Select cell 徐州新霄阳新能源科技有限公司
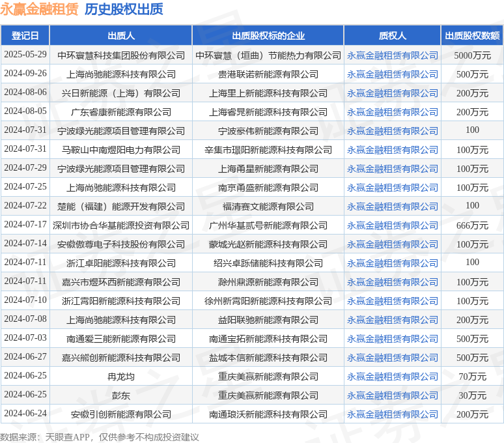Screen dimensions: 504x443 point(268,301)
